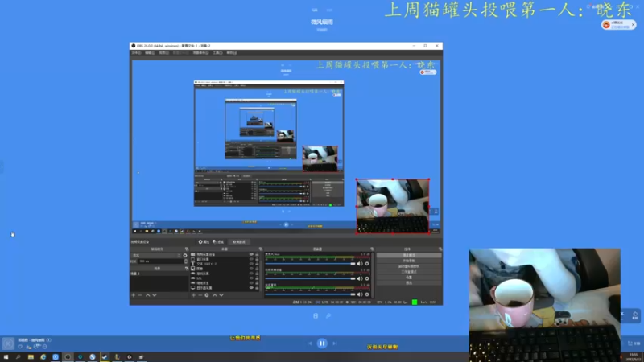The width and height of the screenshot is (644, 362).
Task: Toggle visibility of 图像 source
Action: coord(251,269)
